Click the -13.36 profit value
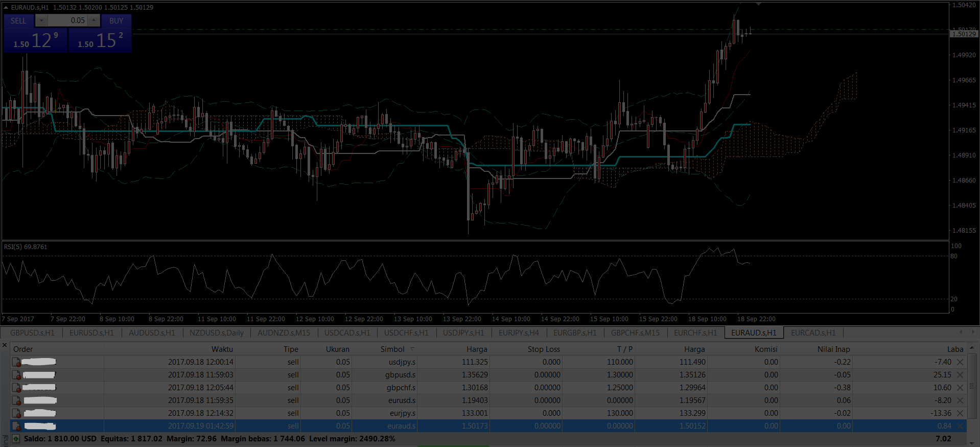The height and width of the screenshot is (447, 980). pyautogui.click(x=941, y=413)
